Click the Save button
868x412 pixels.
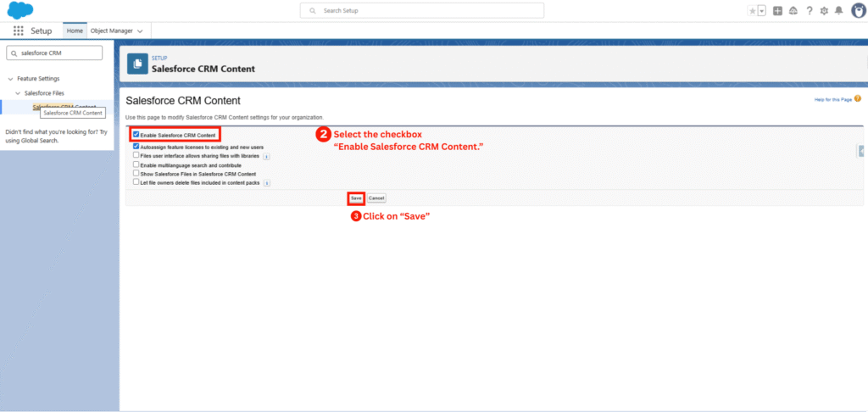pyautogui.click(x=356, y=198)
